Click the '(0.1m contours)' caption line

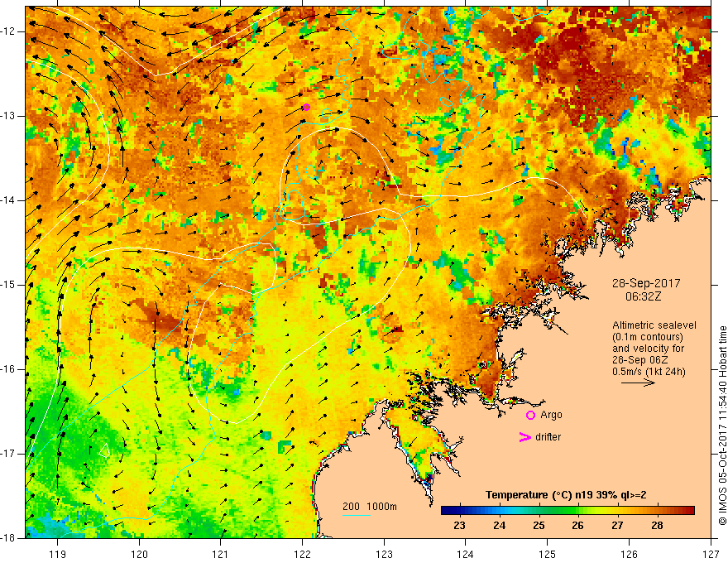648,337
